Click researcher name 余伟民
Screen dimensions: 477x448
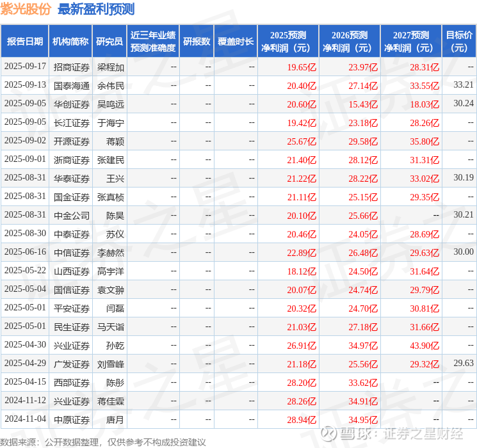[x=111, y=86]
